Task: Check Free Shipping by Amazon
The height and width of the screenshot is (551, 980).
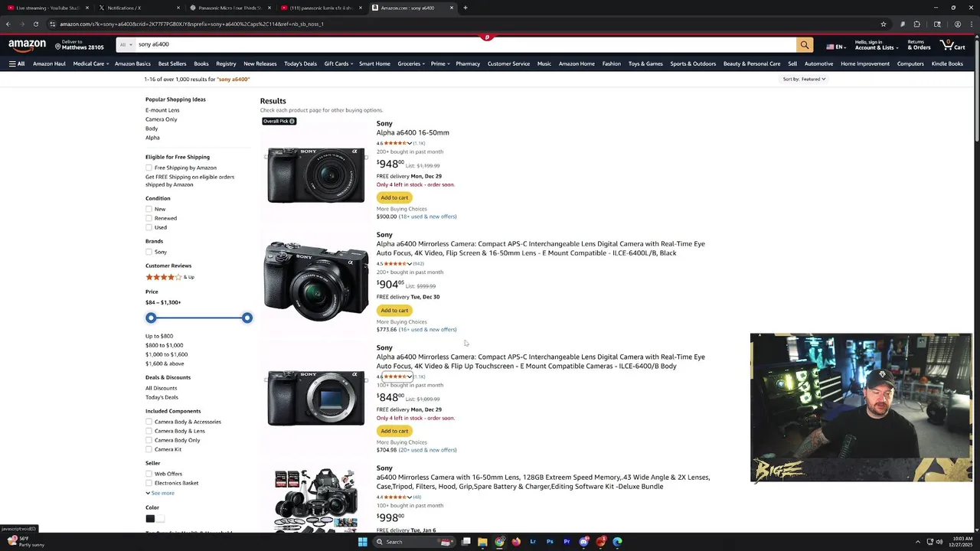Action: [149, 168]
